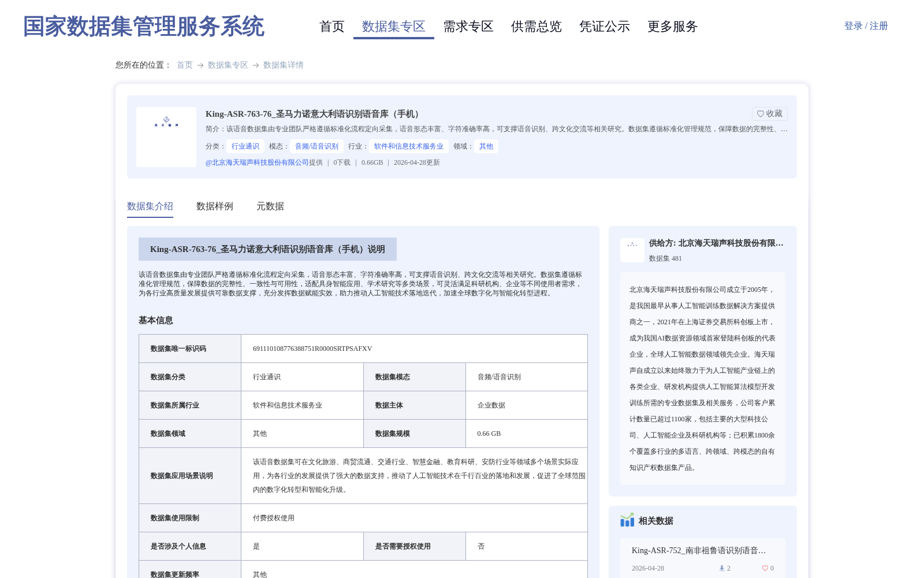Open @北京海天瑞声科技股份有限公司 provider link

point(257,162)
